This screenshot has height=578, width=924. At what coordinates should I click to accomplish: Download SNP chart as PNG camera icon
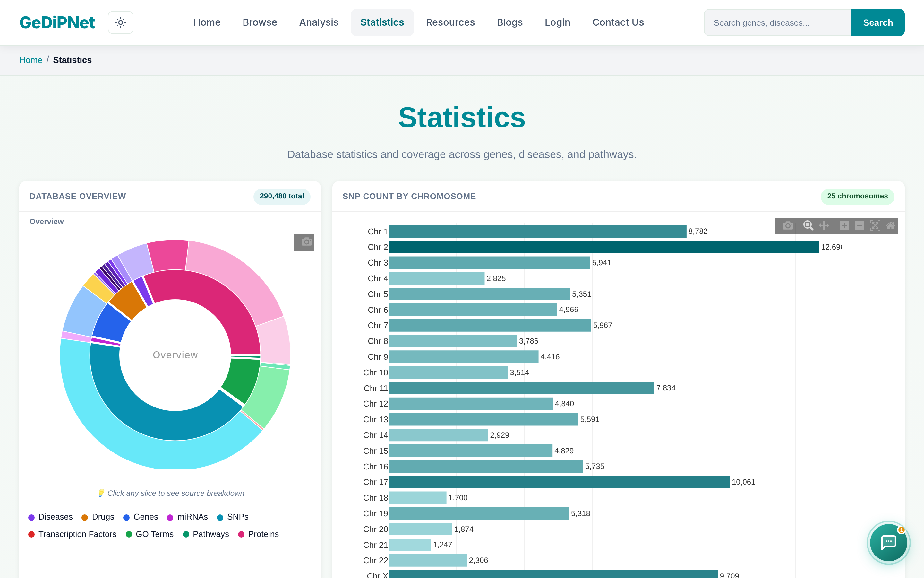click(x=788, y=226)
